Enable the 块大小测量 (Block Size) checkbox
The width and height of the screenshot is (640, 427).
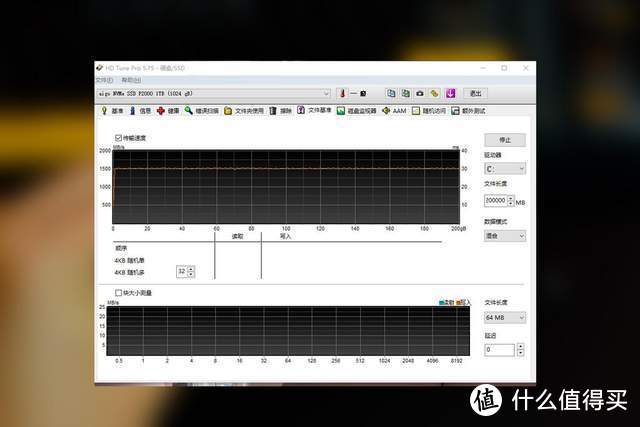pyautogui.click(x=119, y=293)
